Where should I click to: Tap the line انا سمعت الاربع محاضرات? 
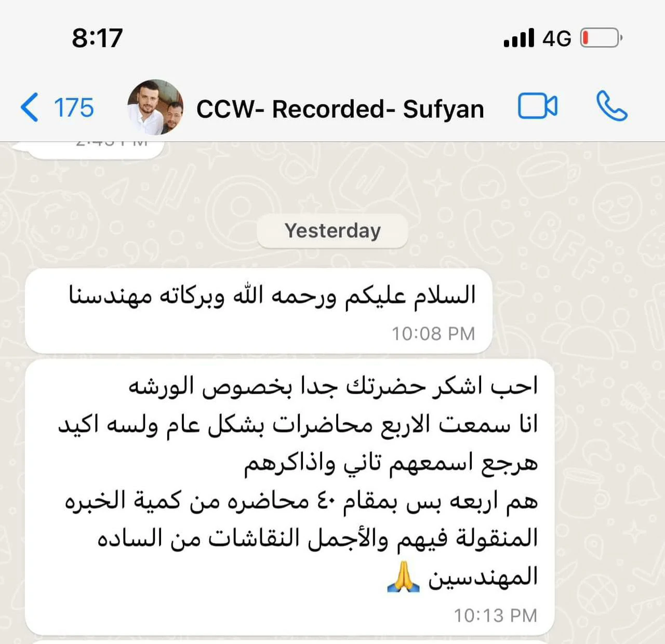(298, 425)
